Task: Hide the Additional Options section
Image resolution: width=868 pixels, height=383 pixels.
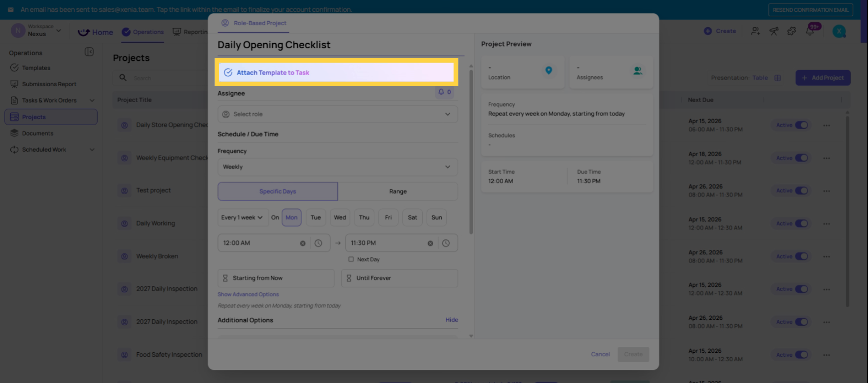Action: click(x=452, y=320)
